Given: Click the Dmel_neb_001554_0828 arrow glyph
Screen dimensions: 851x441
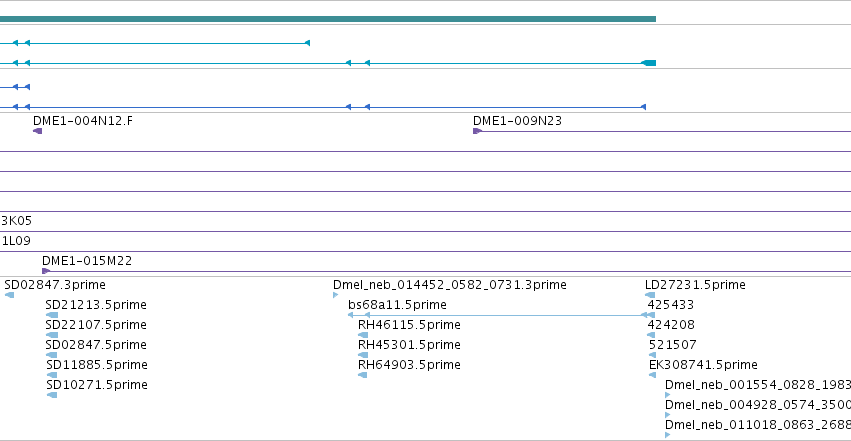Looking at the screenshot, I should (668, 395).
